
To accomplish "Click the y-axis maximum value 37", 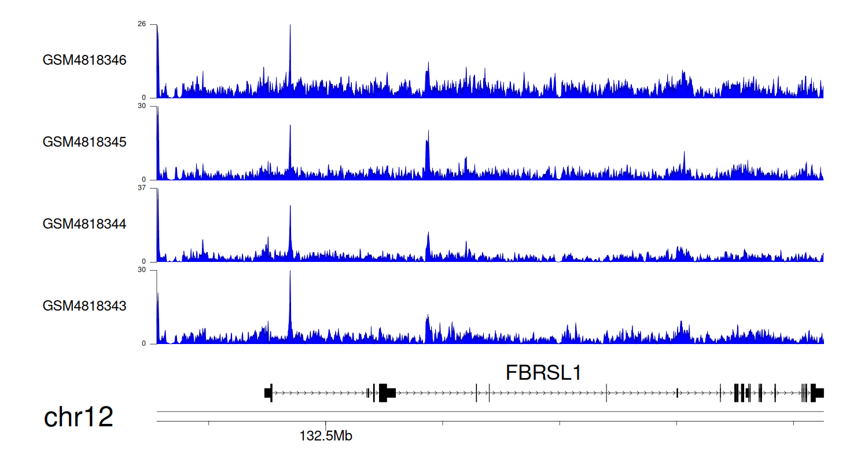I will click(x=142, y=188).
